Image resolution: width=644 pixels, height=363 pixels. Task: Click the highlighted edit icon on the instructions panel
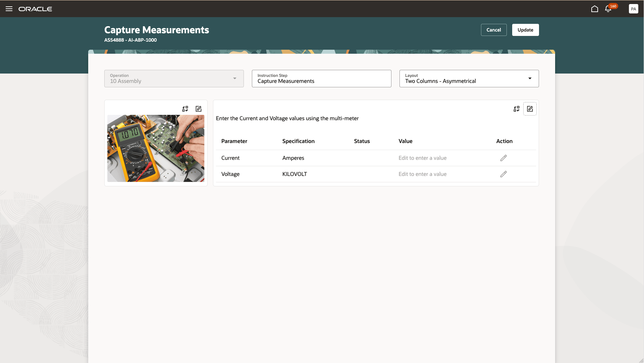(530, 108)
